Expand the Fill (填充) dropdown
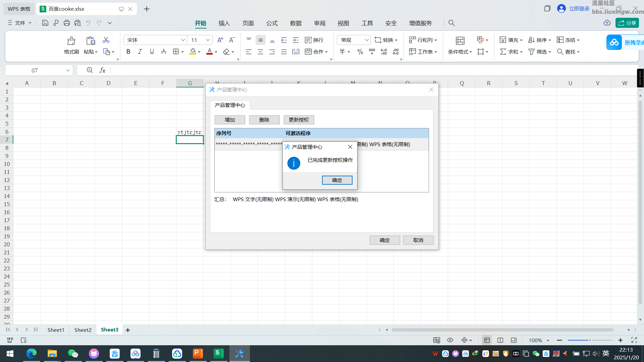The height and width of the screenshot is (362, 644). [x=521, y=40]
